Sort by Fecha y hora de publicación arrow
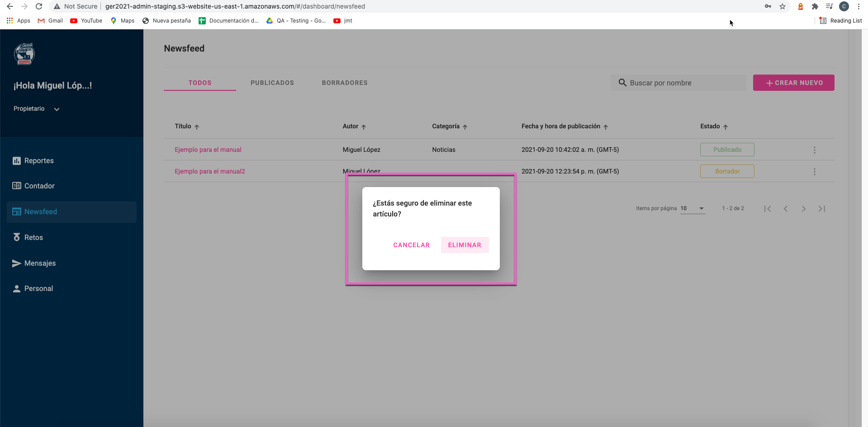Viewport: 868px width, 427px height. tap(606, 127)
